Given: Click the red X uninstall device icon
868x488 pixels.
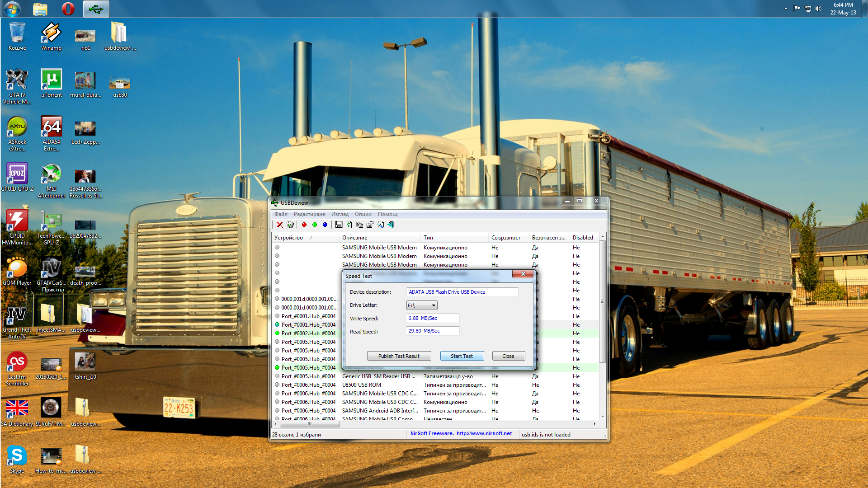Looking at the screenshot, I should pyautogui.click(x=279, y=225).
